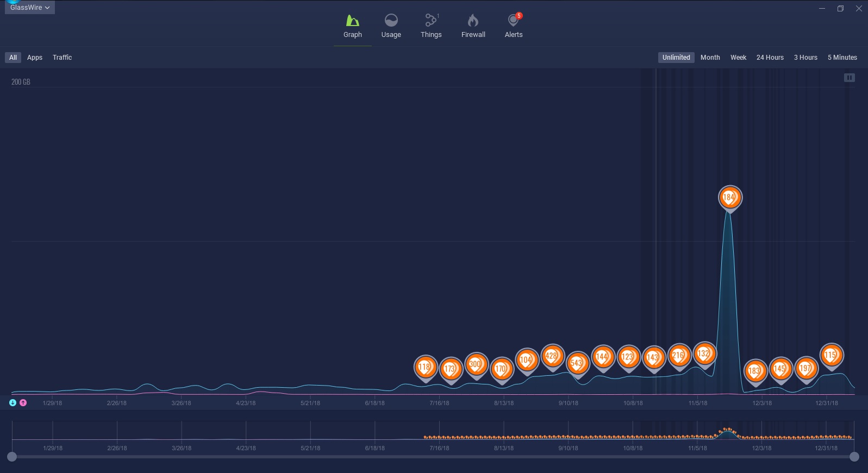Screen dimensions: 868x473
Task: Click the left timeline slider handle
Action: tap(12, 457)
